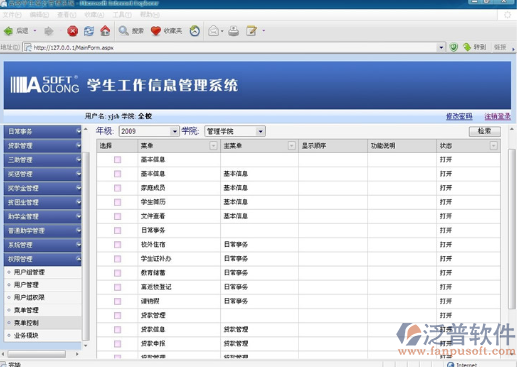
Task: Open Favorites with the heart icon
Action: click(x=156, y=31)
